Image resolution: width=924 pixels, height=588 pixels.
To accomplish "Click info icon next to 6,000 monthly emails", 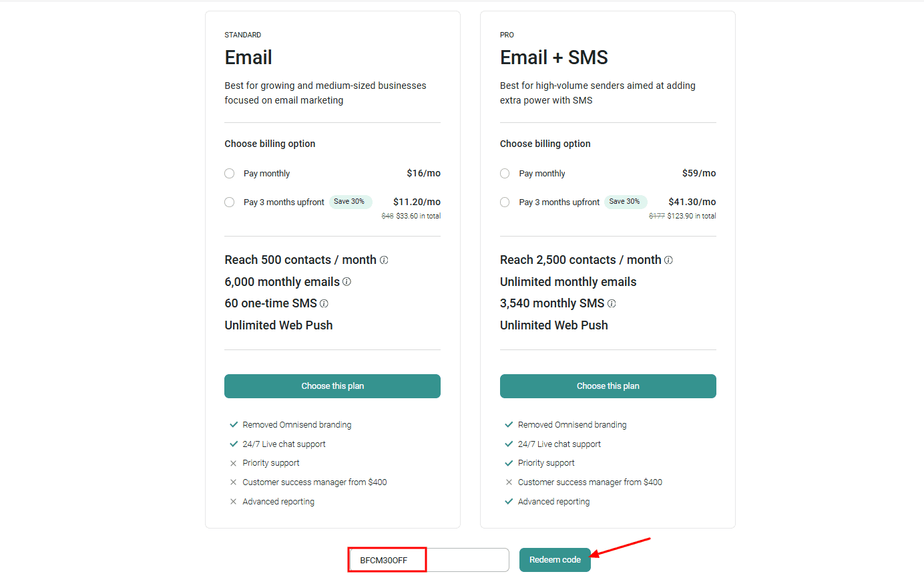I will point(346,282).
